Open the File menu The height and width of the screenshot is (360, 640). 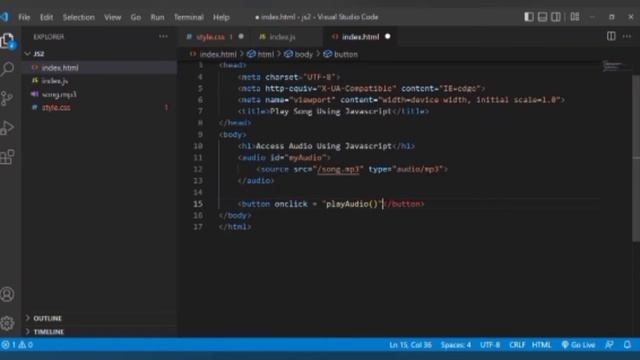[24, 17]
